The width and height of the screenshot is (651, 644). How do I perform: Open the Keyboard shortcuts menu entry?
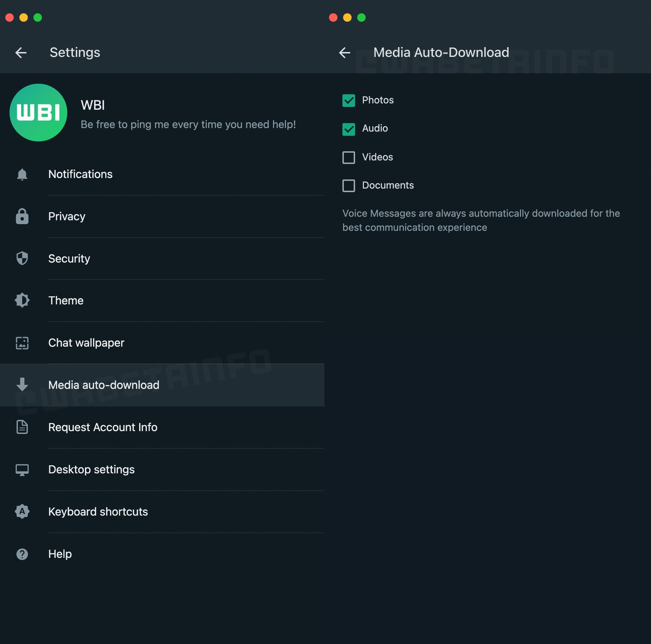tap(98, 511)
